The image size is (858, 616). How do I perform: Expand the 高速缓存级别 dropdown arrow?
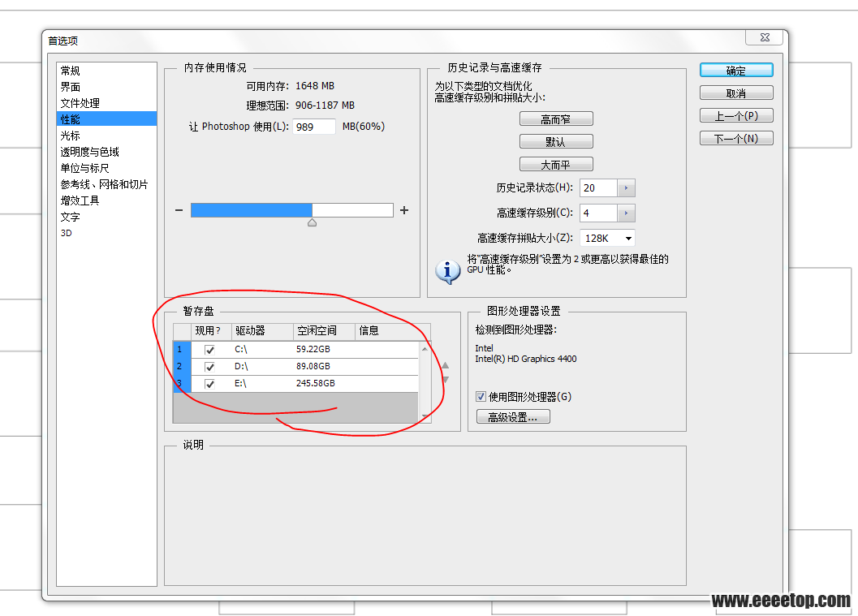(x=626, y=213)
